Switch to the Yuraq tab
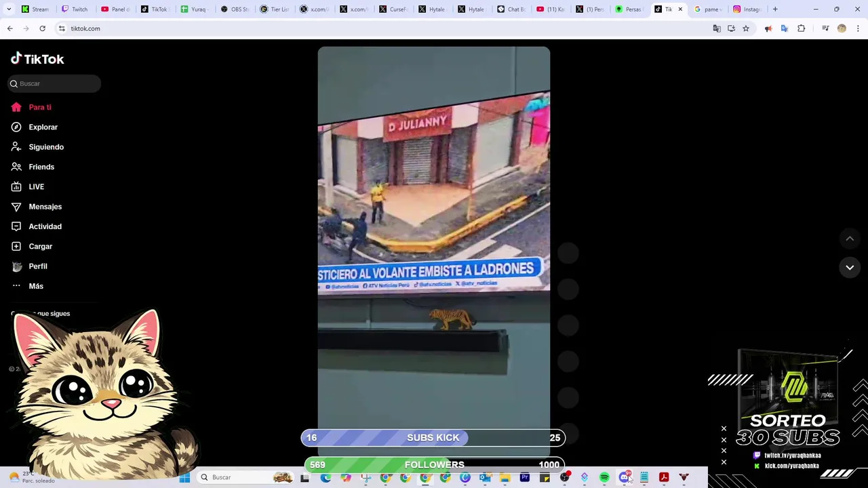Image resolution: width=868 pixels, height=488 pixels. [x=194, y=9]
